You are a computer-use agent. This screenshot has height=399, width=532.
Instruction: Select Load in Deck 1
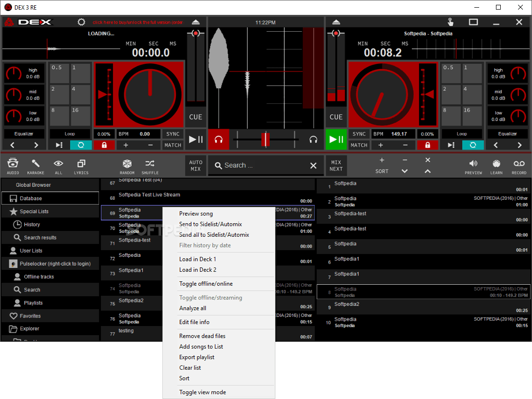198,259
